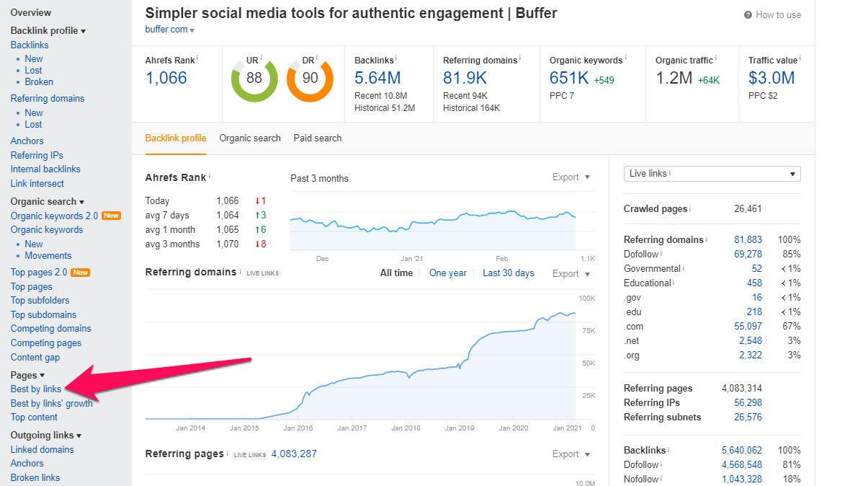Image resolution: width=868 pixels, height=486 pixels.
Task: Click the How to use help icon
Action: [x=748, y=15]
